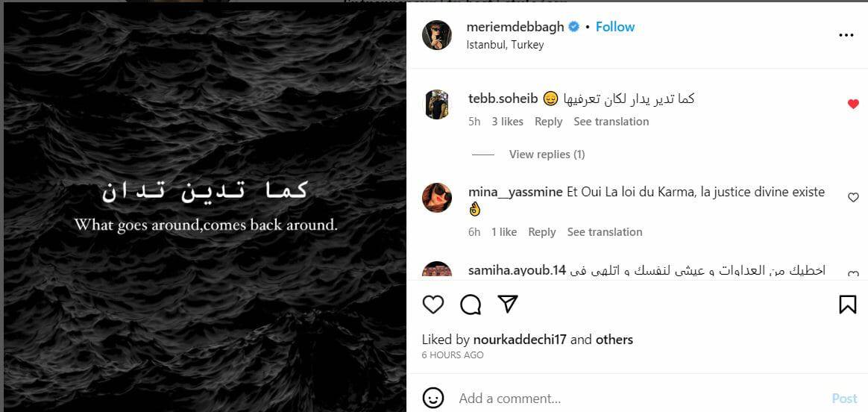Expand View replies (1)
The width and height of the screenshot is (868, 412).
tap(547, 154)
